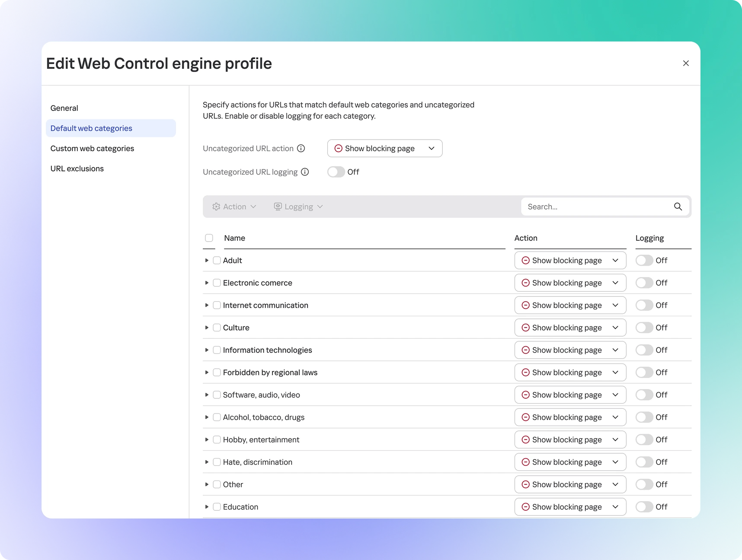Enable logging for Culture category
The height and width of the screenshot is (560, 742).
click(x=644, y=328)
